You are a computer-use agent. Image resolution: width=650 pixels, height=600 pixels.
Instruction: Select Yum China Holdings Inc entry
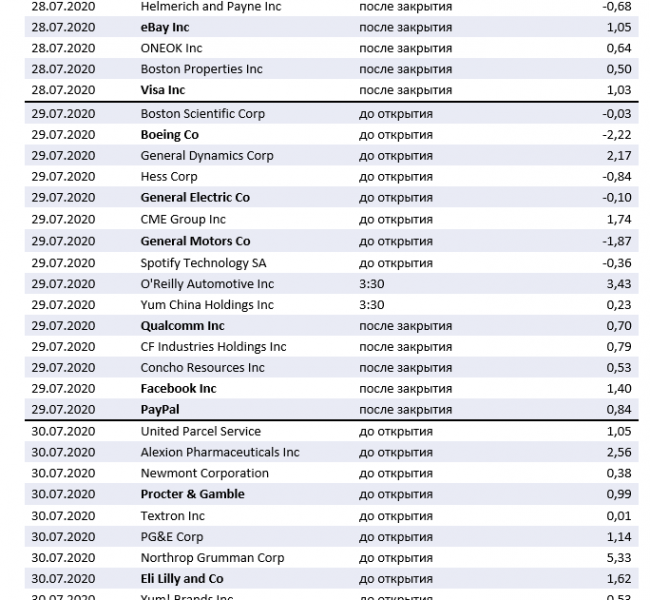(x=207, y=305)
